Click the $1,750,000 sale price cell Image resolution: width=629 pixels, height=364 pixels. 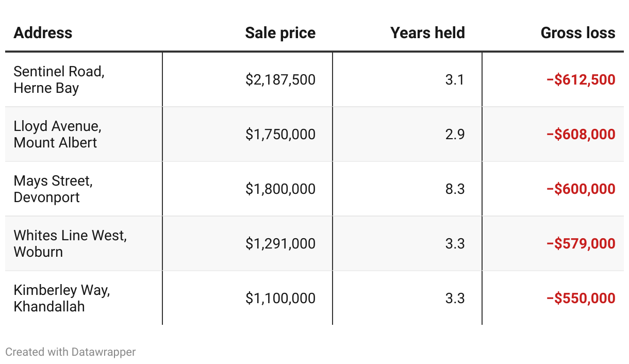click(280, 135)
